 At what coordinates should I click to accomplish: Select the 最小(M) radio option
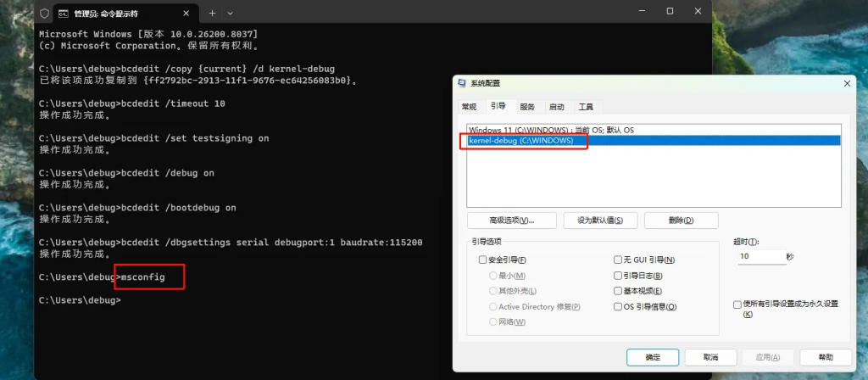point(492,276)
